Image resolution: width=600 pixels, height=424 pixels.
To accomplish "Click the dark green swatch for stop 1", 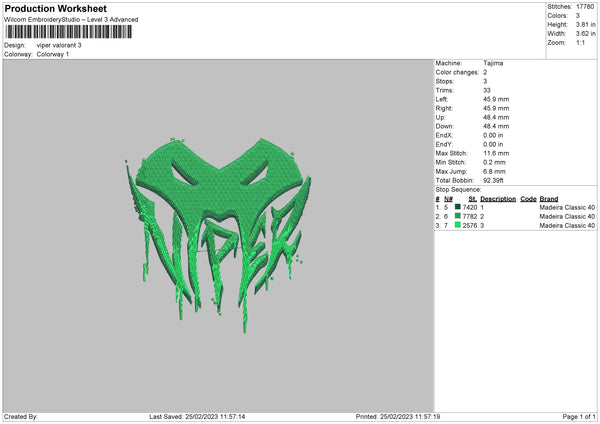I will (457, 207).
